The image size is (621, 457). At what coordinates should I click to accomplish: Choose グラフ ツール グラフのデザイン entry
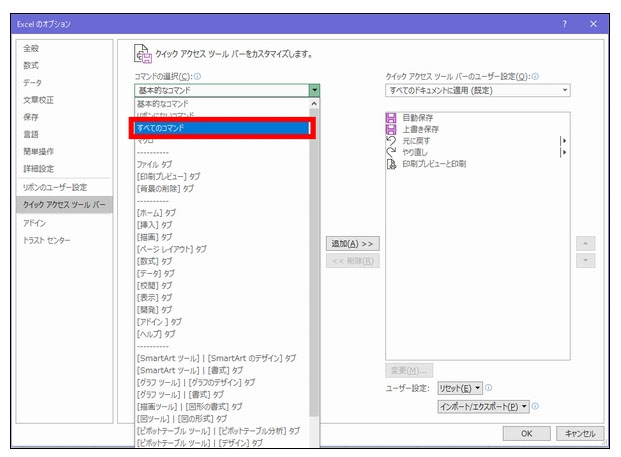point(222,383)
